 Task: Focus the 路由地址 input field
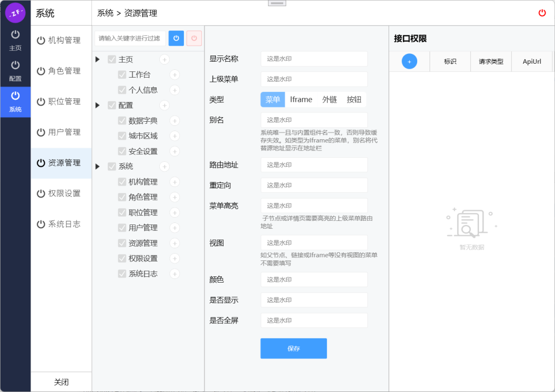click(314, 165)
